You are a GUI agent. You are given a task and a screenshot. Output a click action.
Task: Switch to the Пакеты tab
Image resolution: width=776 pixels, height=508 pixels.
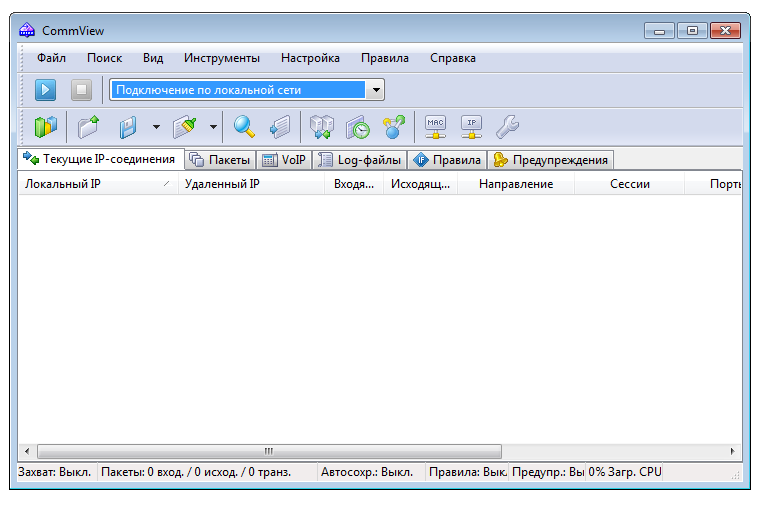[x=221, y=160]
